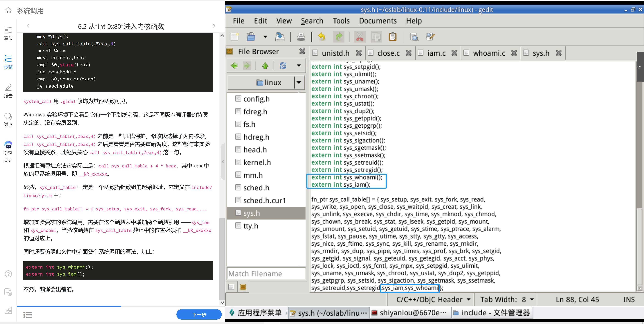Viewport: 644px width, 324px height.
Task: Click the Match Filename input field
Action: (266, 274)
